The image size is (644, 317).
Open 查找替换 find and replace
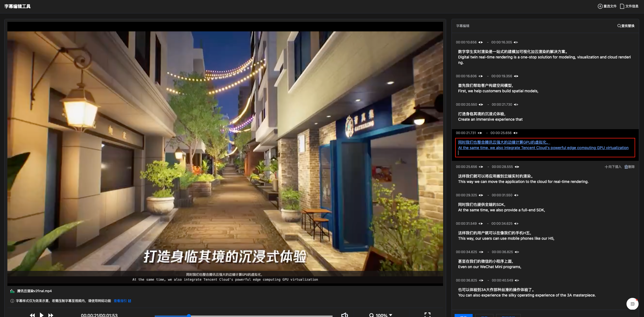(626, 26)
